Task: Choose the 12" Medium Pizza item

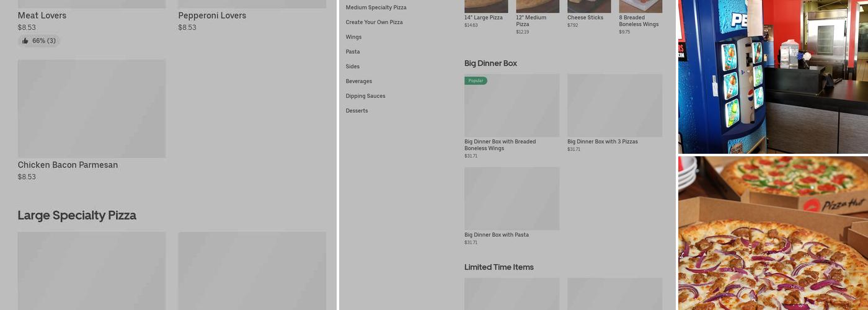Action: (x=531, y=21)
